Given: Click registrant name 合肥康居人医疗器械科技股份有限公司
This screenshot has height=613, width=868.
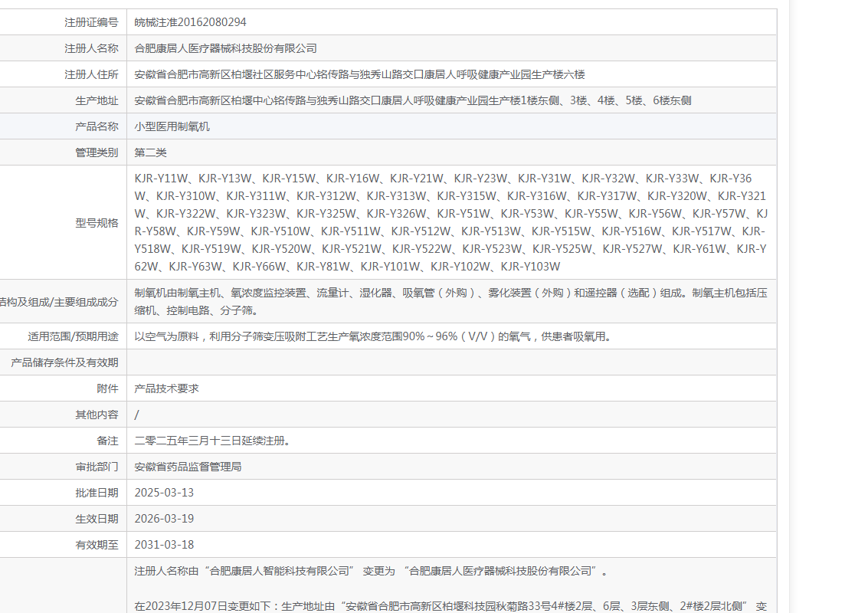Looking at the screenshot, I should (x=225, y=48).
